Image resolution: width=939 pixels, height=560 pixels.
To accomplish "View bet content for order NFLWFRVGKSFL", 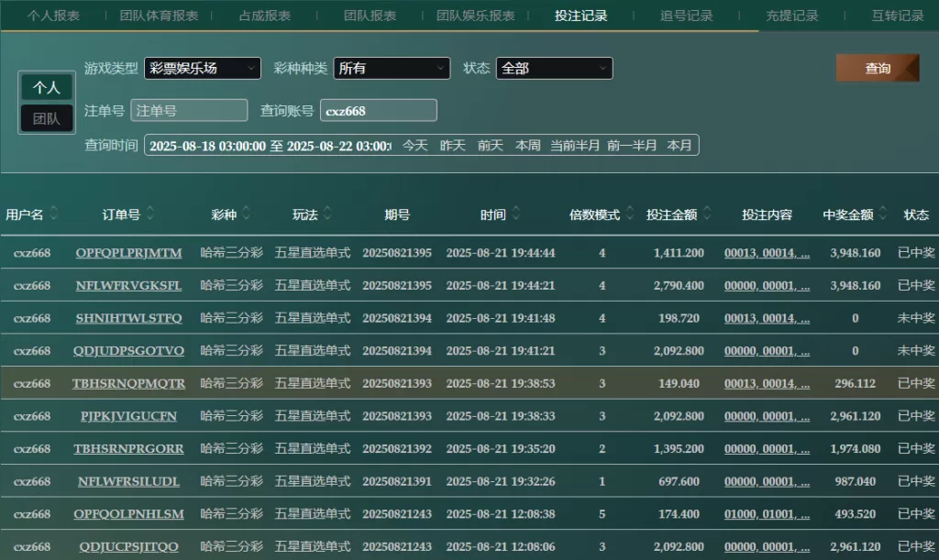I will (x=767, y=285).
